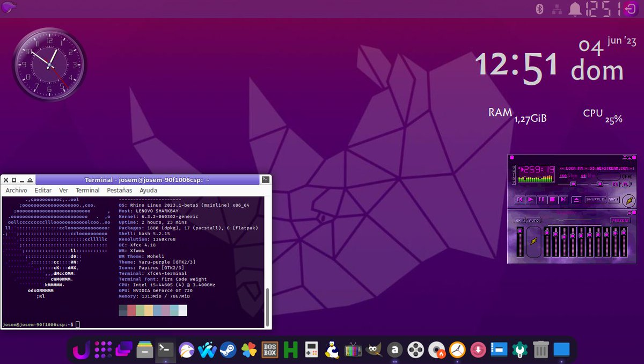
Task: Toggle equalizer AUTO mode
Action: [x=533, y=221]
